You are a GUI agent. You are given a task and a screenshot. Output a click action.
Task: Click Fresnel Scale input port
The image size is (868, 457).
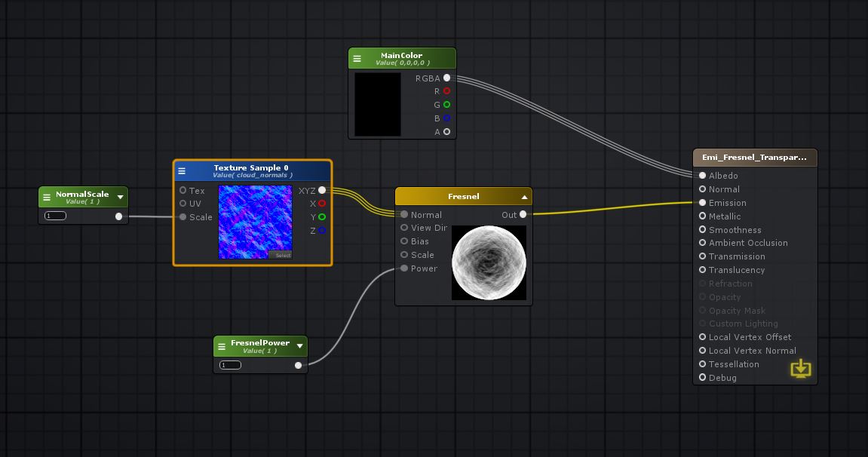pos(404,254)
